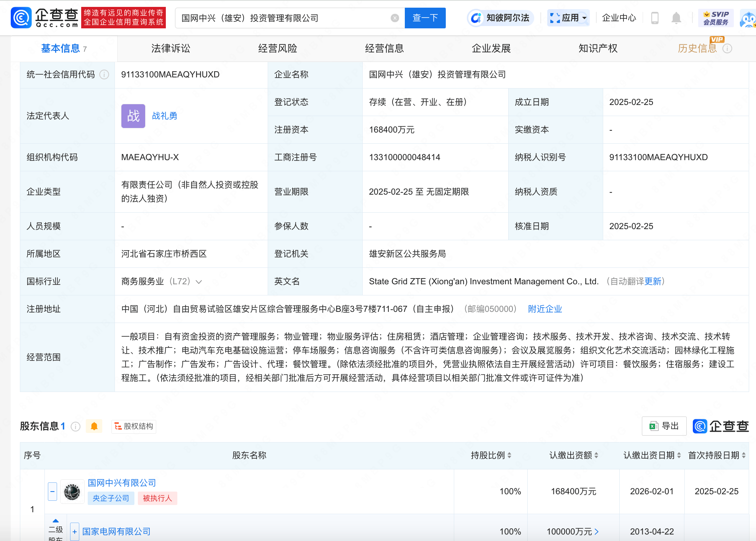Click the mobile phone icon
This screenshot has width=756, height=541.
(655, 18)
